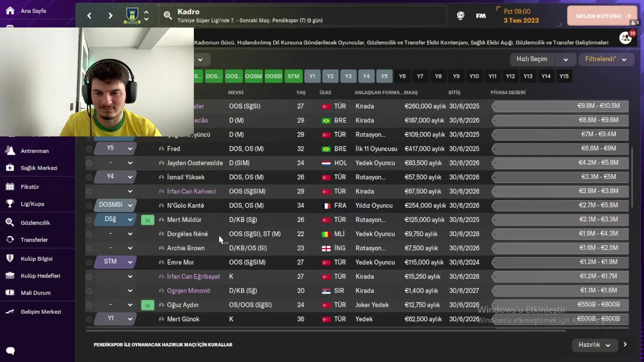Open the Fikstür calendar icon
This screenshot has width=644, height=362.
10,187
